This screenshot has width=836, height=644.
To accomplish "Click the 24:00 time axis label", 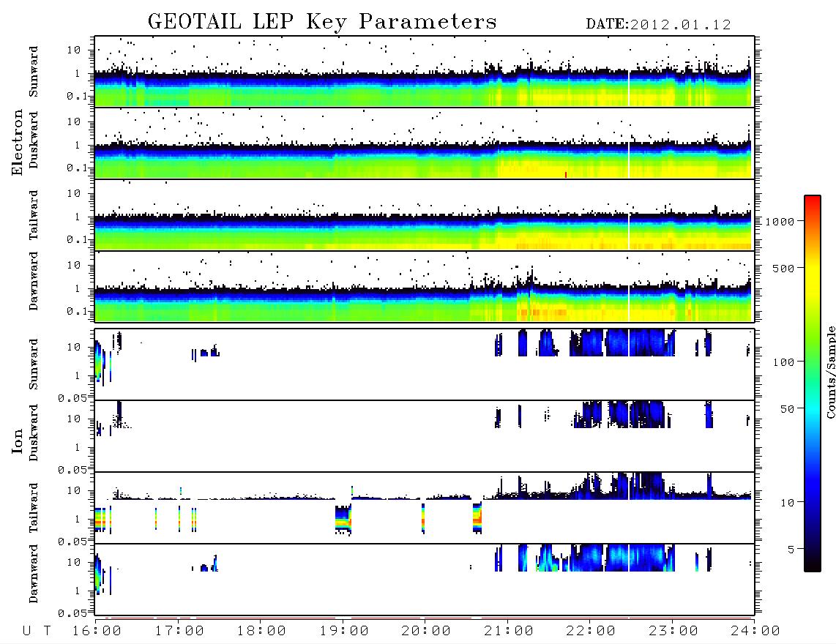I will coord(755,631).
